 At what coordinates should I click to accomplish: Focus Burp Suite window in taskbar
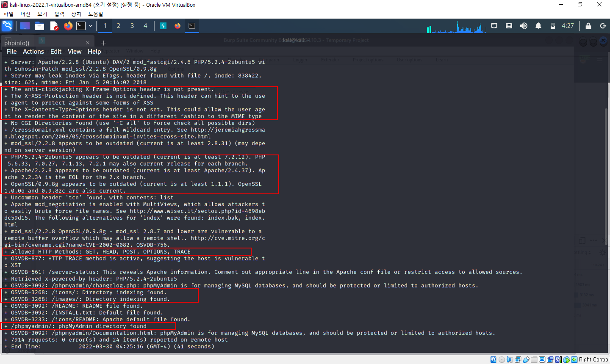(x=163, y=26)
